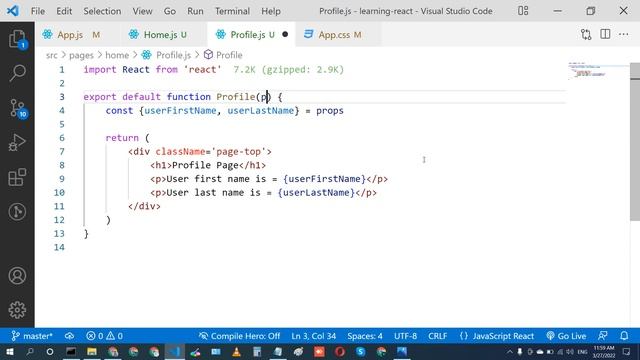The width and height of the screenshot is (640, 360).
Task: Open the Run and Debug view
Action: (x=17, y=142)
